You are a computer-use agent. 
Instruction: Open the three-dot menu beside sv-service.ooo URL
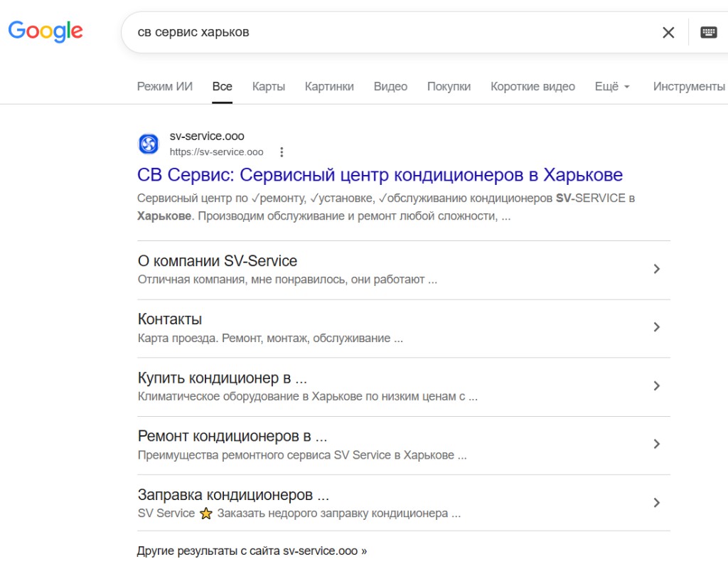tap(282, 152)
